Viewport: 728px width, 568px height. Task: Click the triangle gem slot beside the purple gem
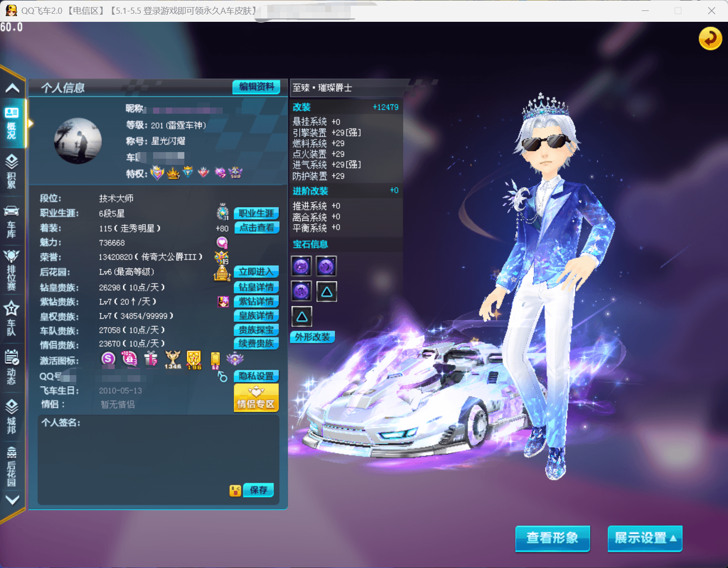pos(327,291)
